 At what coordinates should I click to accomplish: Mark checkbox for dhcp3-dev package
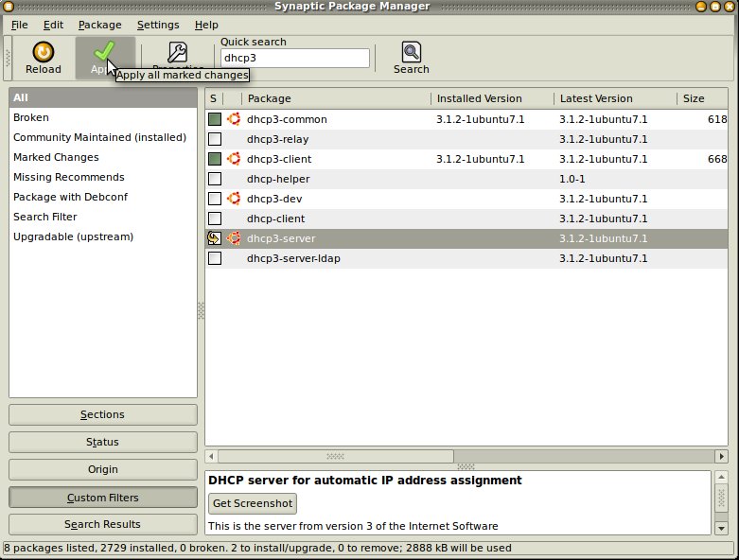pos(215,199)
